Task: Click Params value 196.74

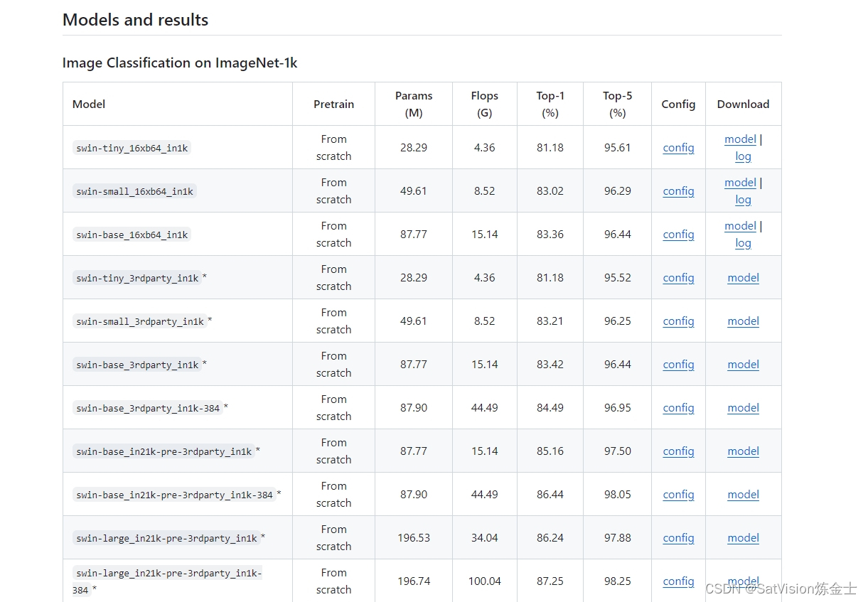Action: pyautogui.click(x=414, y=581)
